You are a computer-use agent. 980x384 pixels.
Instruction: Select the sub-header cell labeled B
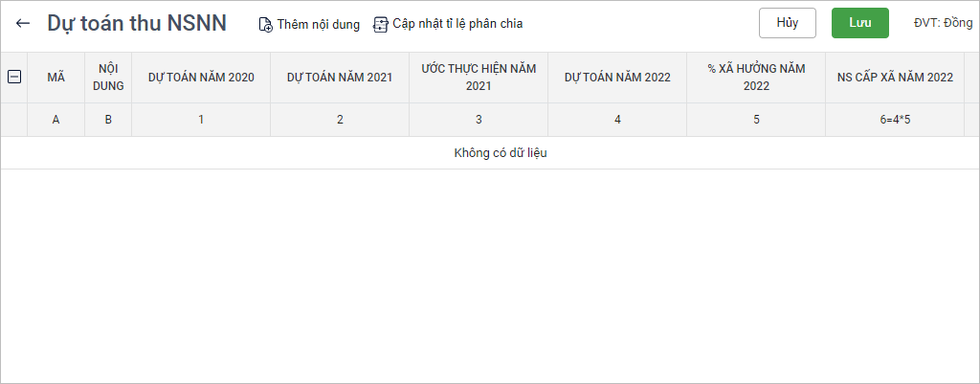(107, 120)
